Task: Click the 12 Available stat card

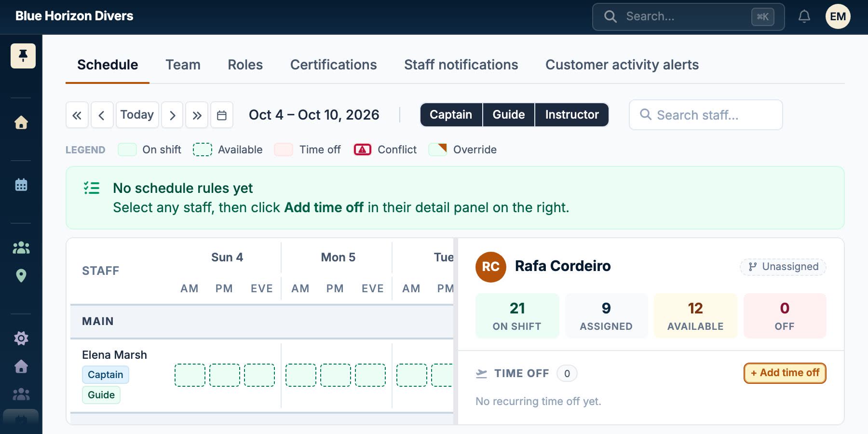Action: pos(695,316)
